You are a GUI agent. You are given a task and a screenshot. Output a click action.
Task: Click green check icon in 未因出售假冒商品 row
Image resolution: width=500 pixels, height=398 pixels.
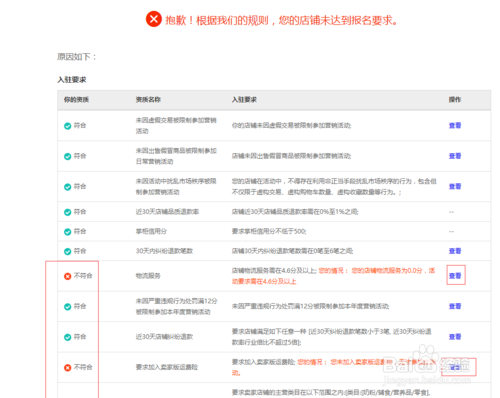tap(68, 157)
